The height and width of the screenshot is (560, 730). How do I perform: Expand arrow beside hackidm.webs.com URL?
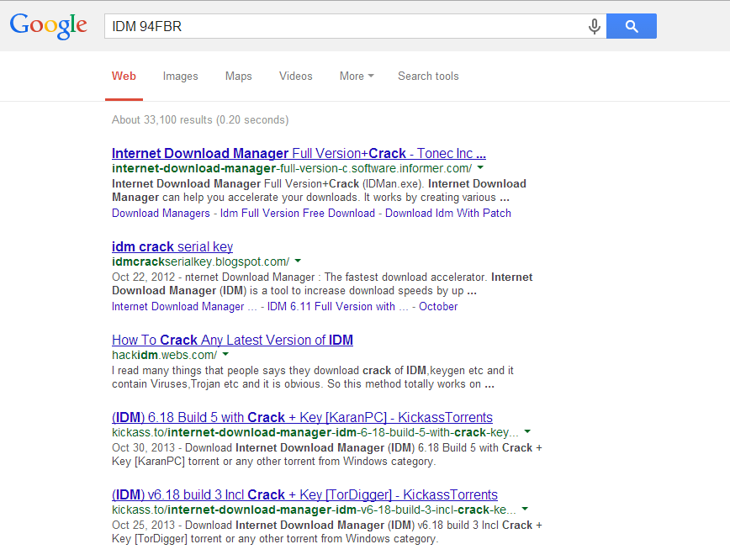[x=225, y=354]
